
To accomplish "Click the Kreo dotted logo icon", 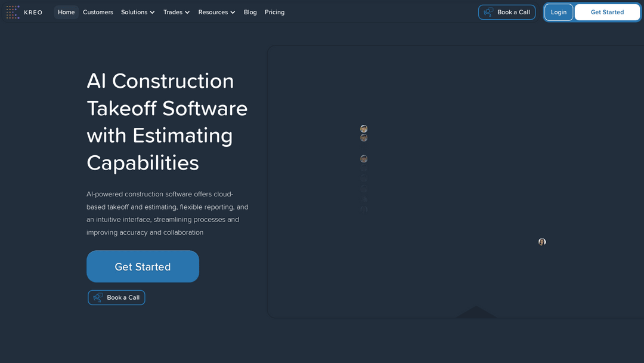I will pyautogui.click(x=13, y=13).
